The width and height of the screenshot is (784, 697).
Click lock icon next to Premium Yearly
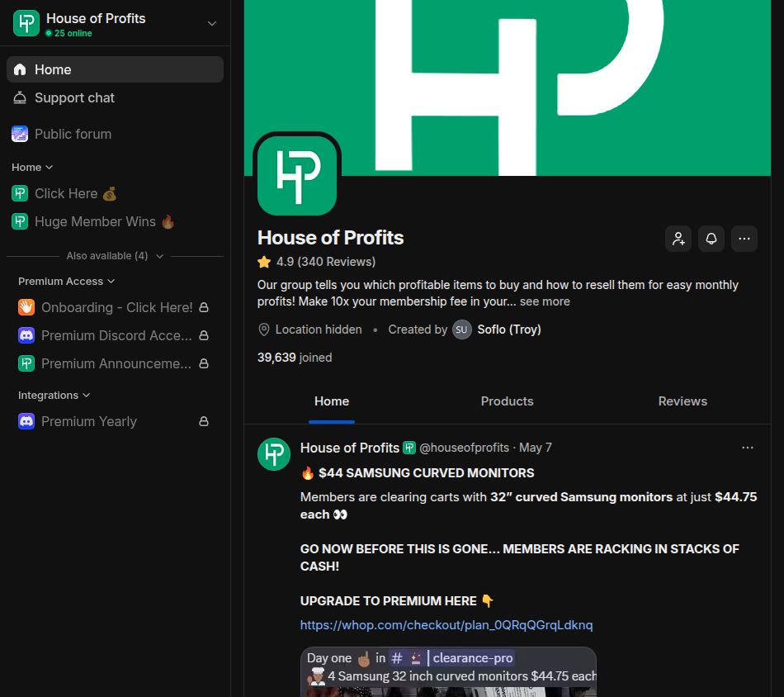click(x=204, y=421)
